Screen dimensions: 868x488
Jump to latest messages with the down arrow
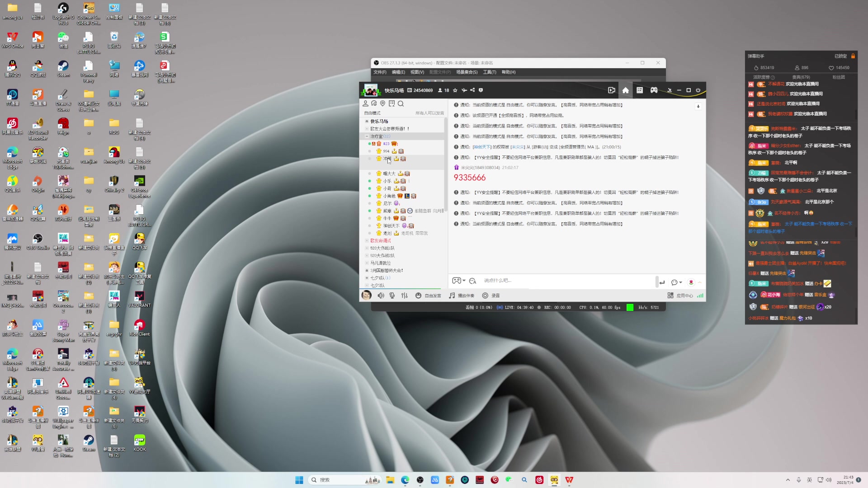[698, 107]
